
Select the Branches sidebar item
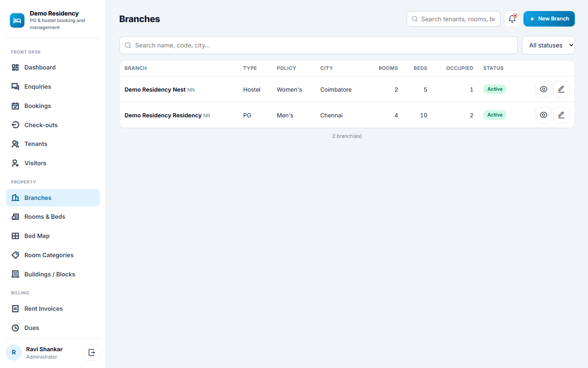click(53, 198)
